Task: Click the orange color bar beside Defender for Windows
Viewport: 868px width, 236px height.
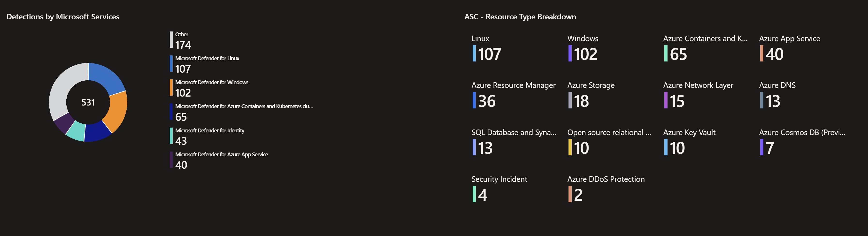Action: click(171, 88)
